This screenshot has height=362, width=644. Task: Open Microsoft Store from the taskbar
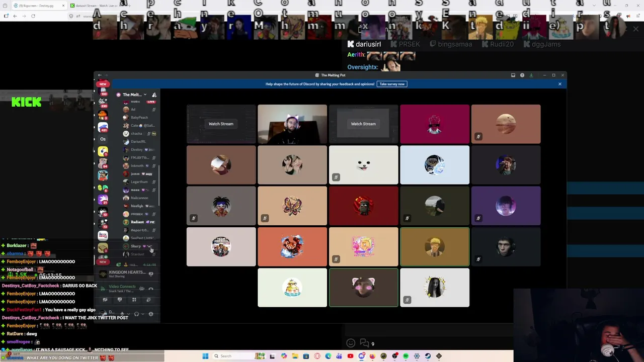(306, 356)
